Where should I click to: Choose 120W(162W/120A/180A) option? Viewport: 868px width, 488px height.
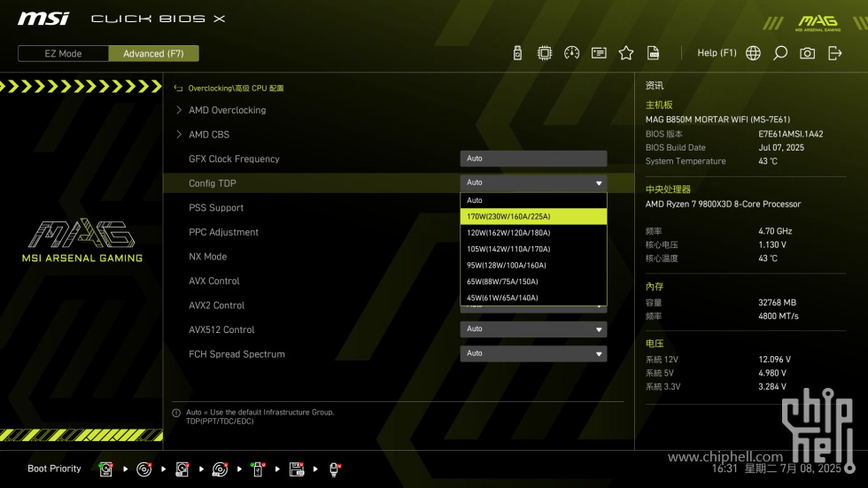coord(533,233)
